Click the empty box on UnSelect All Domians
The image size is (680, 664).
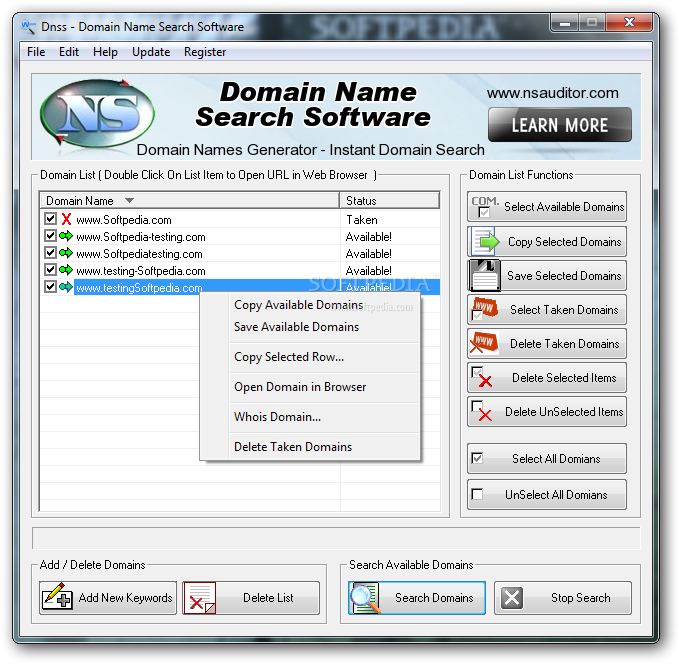point(477,494)
